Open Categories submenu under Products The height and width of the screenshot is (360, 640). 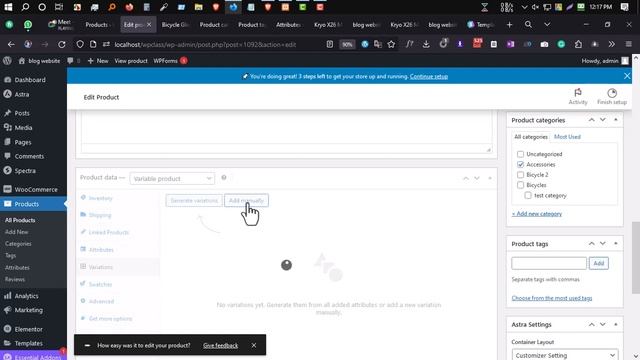click(x=18, y=244)
